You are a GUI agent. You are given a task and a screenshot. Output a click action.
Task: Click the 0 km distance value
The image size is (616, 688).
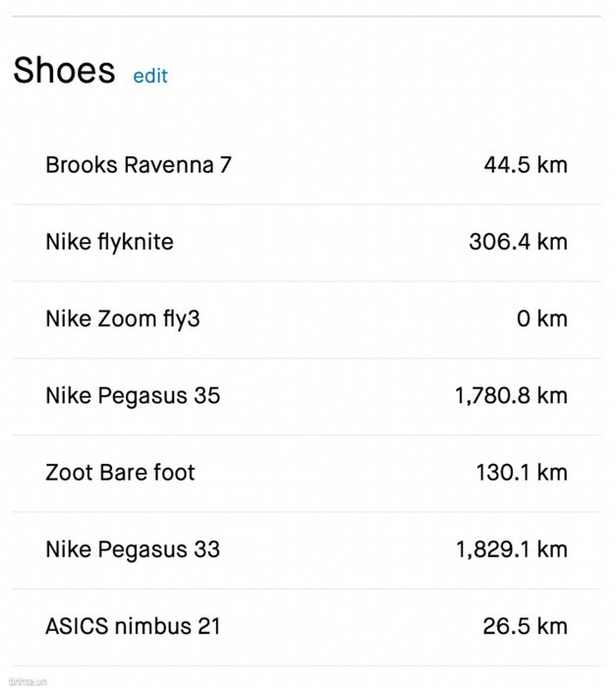point(542,319)
